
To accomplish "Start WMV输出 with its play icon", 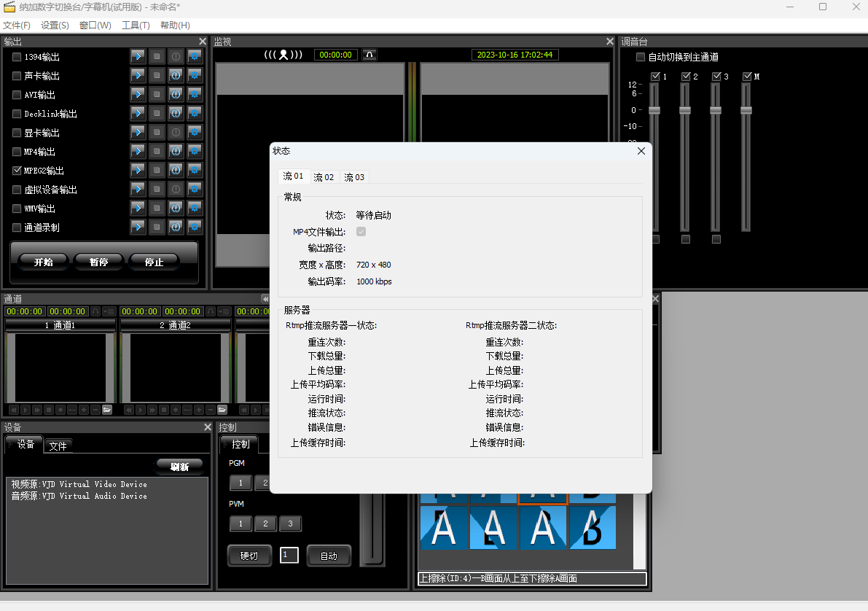I will pyautogui.click(x=138, y=209).
